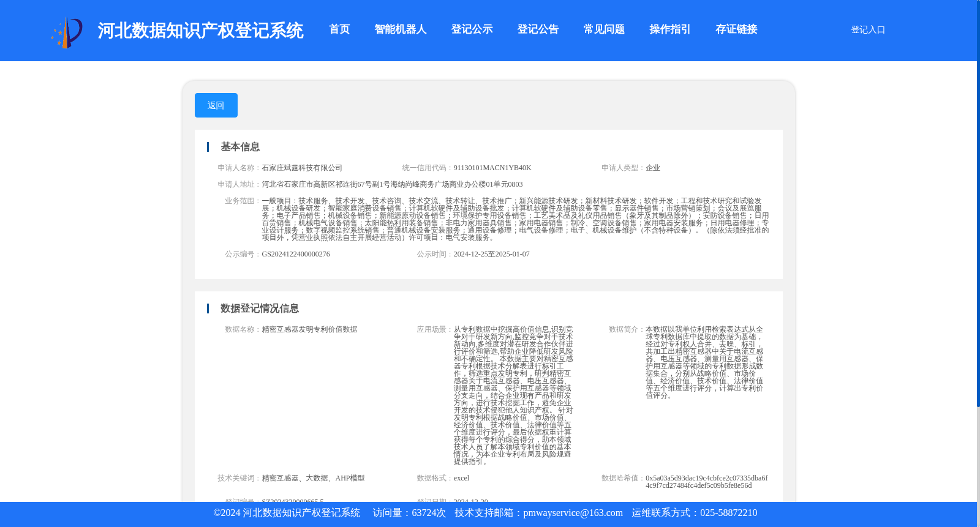Select the data hash value

pos(706,482)
